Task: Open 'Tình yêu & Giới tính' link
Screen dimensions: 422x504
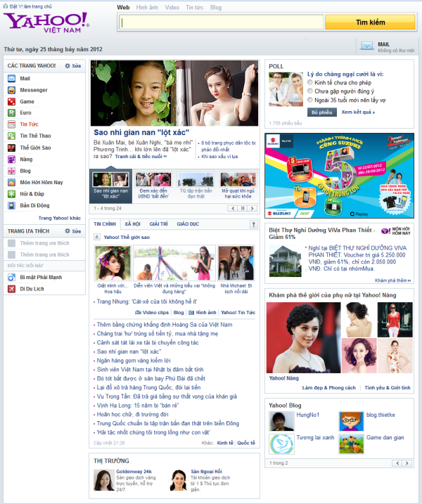Action: click(388, 387)
